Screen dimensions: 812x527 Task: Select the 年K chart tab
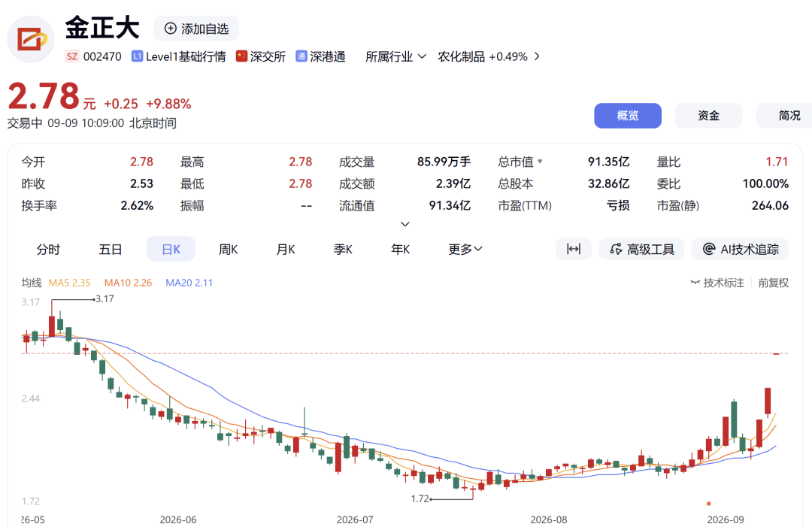tap(400, 249)
